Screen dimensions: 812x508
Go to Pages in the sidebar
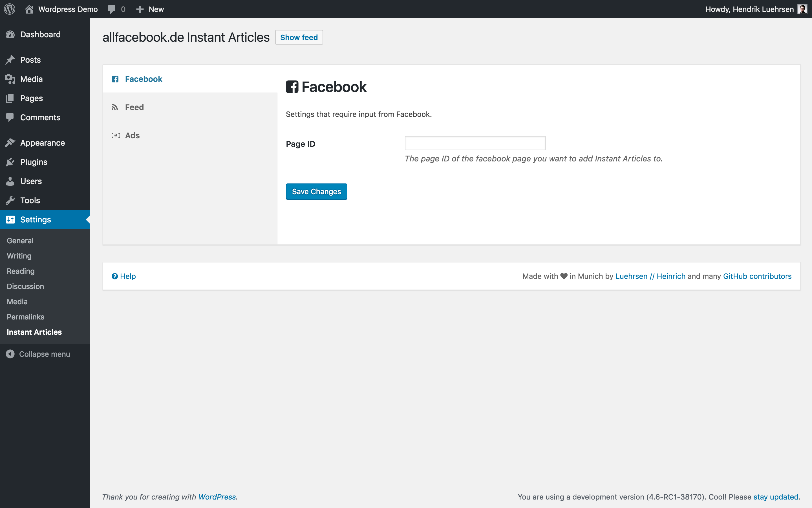32,98
